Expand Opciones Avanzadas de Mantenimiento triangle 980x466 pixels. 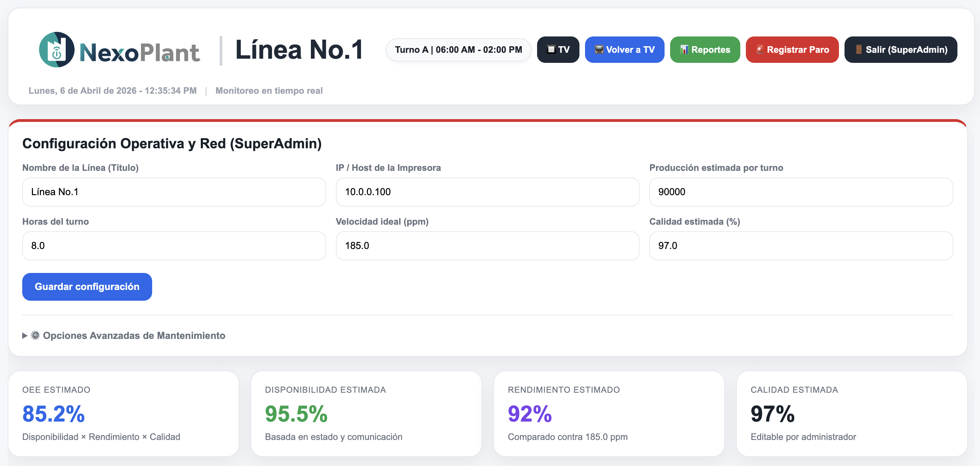[x=25, y=335]
